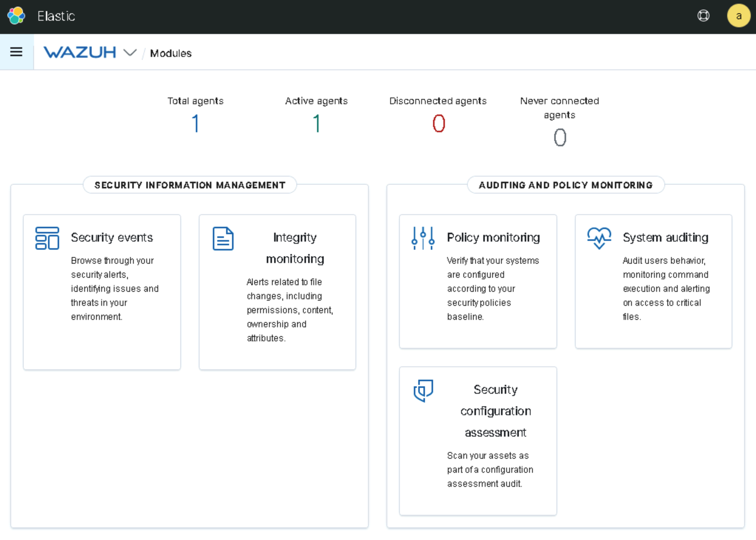Expand the Wazuh menu chevron
This screenshot has width=756, height=540.
(x=130, y=53)
